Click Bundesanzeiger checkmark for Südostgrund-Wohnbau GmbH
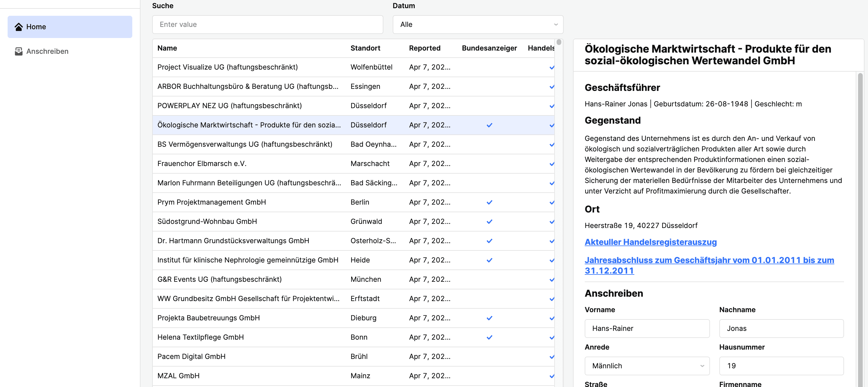Screen dimensions: 868x387 pyautogui.click(x=489, y=222)
